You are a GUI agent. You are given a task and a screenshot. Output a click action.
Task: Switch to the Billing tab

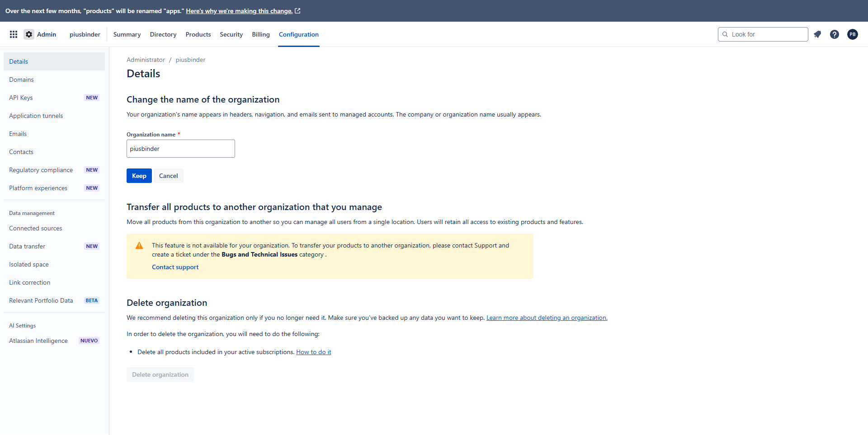coord(261,34)
